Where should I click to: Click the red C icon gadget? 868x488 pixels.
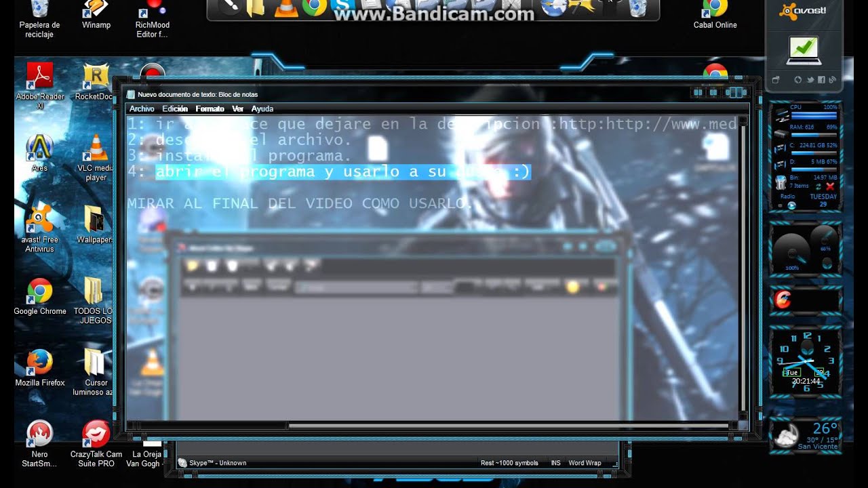tap(783, 300)
